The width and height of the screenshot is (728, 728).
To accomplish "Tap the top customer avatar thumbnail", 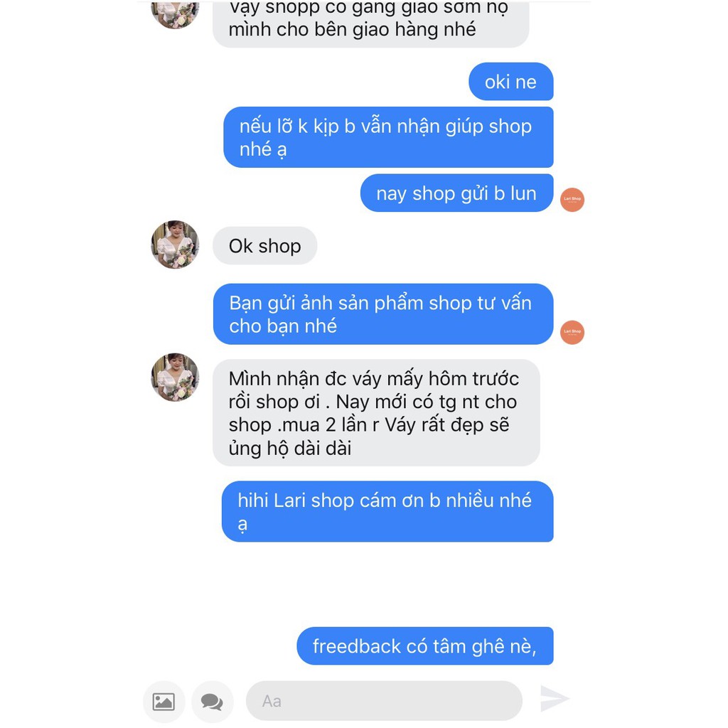I will tap(175, 14).
